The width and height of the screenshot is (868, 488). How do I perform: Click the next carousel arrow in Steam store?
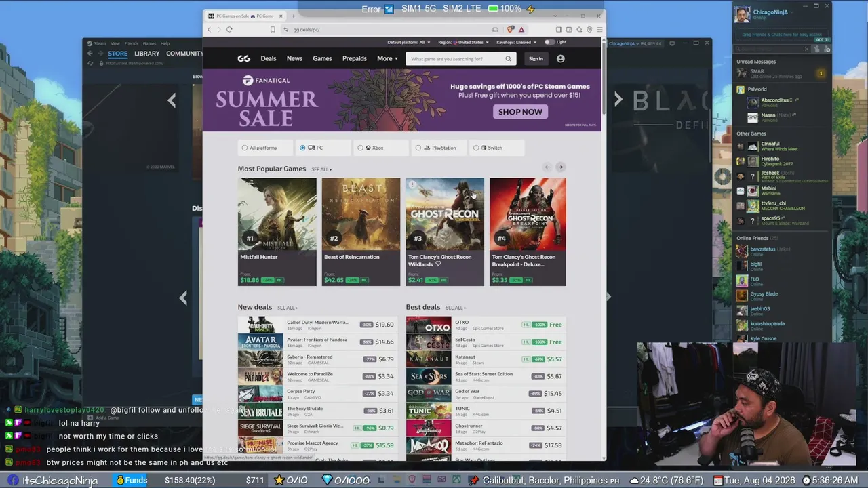pos(618,100)
